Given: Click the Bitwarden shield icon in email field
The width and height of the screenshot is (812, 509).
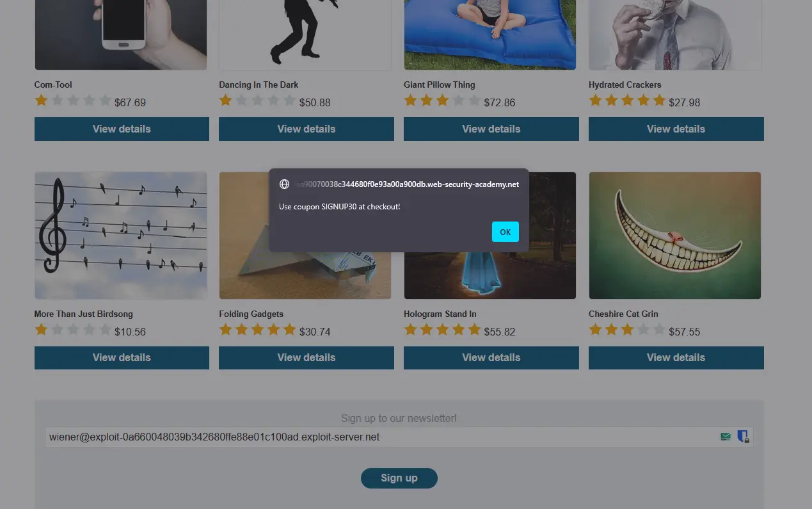Looking at the screenshot, I should [743, 437].
